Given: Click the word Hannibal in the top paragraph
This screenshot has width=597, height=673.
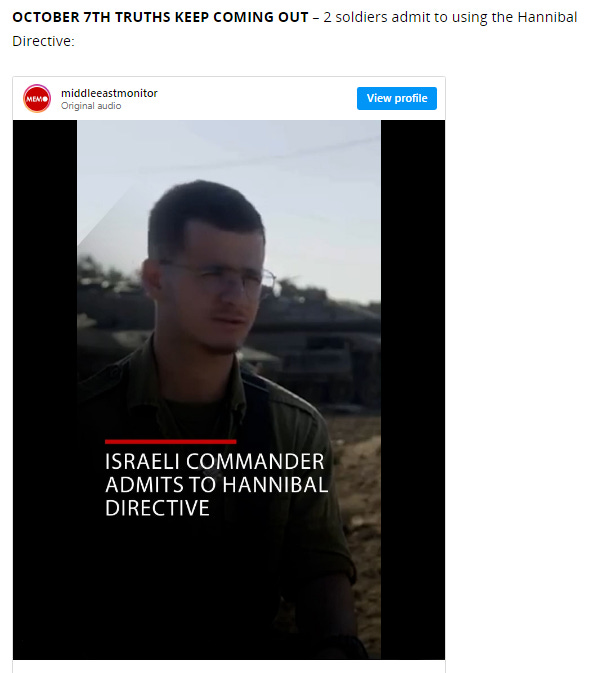Looking at the screenshot, I should [547, 17].
